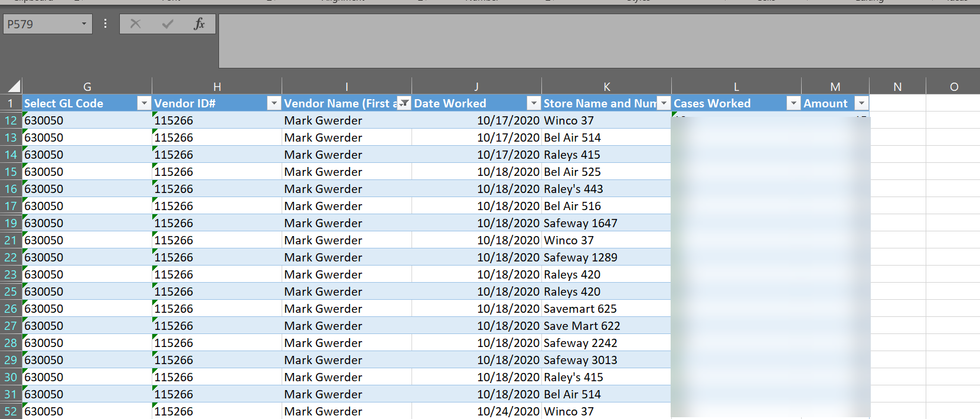
Task: Click Raleys 420 in row 25
Action: tap(606, 292)
